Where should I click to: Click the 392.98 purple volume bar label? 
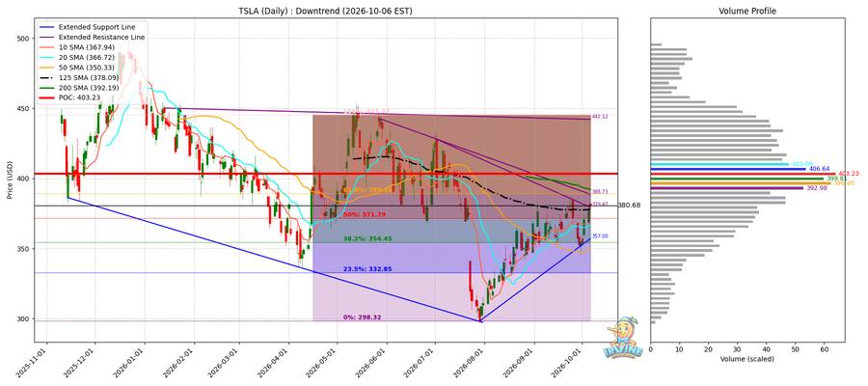pyautogui.click(x=817, y=188)
